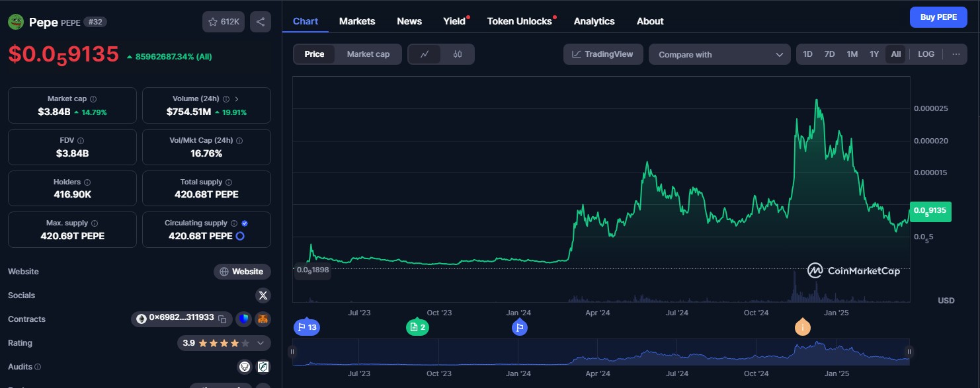Image resolution: width=980 pixels, height=388 pixels.
Task: Click the Buy PEPE button
Action: click(938, 17)
